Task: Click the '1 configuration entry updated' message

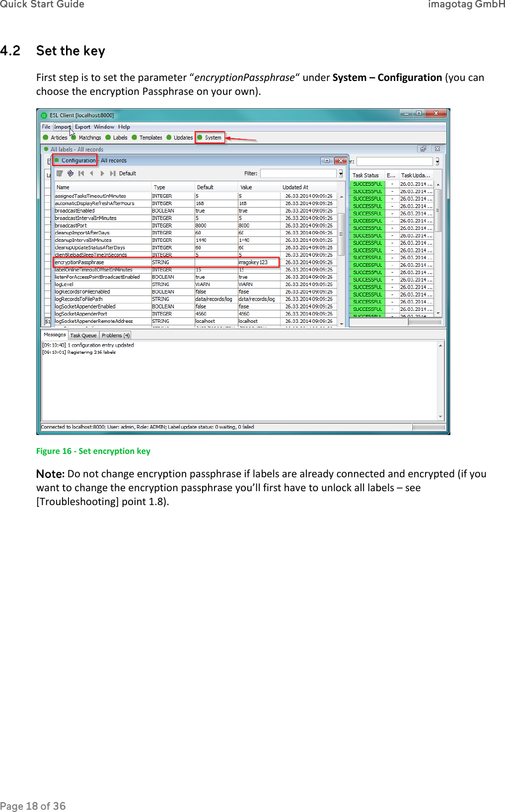Action: 88,345
